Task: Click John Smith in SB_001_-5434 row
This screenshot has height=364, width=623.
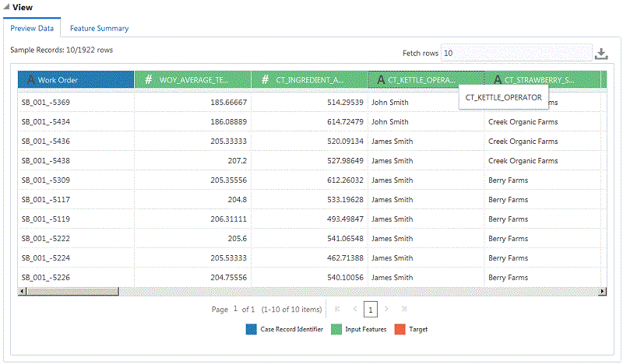Action: click(x=390, y=122)
